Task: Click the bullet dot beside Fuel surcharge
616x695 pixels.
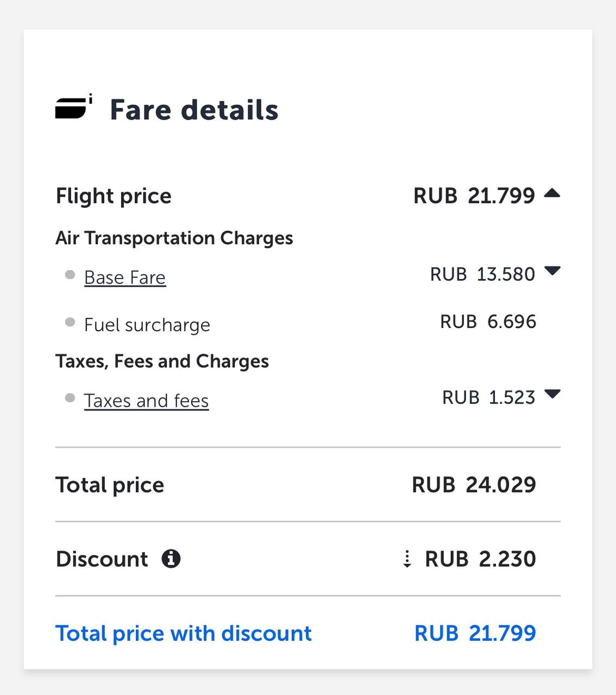Action: pyautogui.click(x=70, y=322)
